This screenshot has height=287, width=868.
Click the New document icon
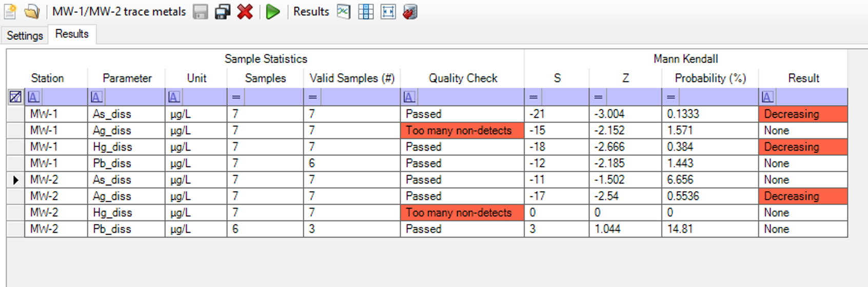coord(10,11)
